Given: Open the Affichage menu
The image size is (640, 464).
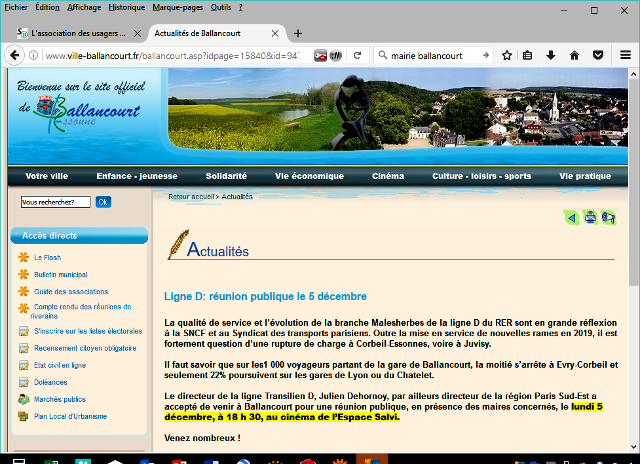Looking at the screenshot, I should coord(84,7).
